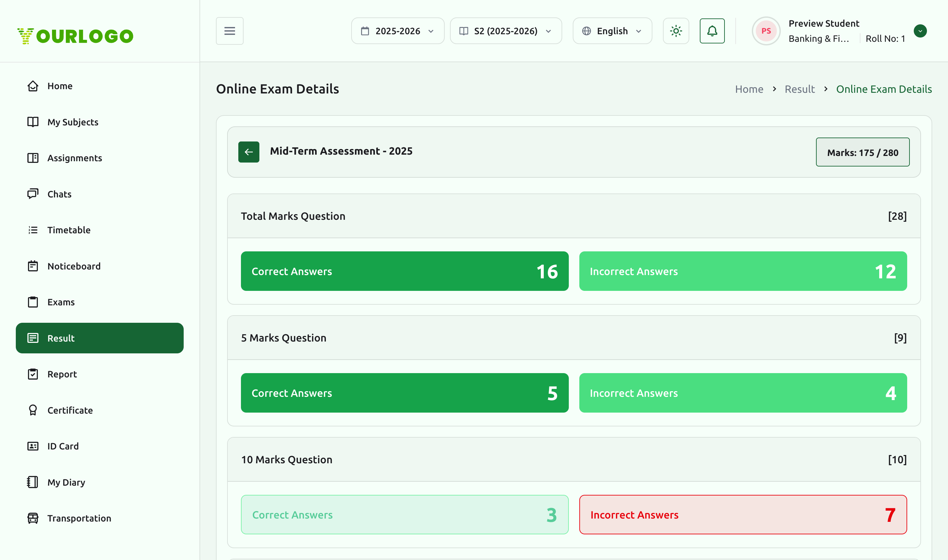The width and height of the screenshot is (948, 560).
Task: Open Exams menu item
Action: pyautogui.click(x=100, y=302)
